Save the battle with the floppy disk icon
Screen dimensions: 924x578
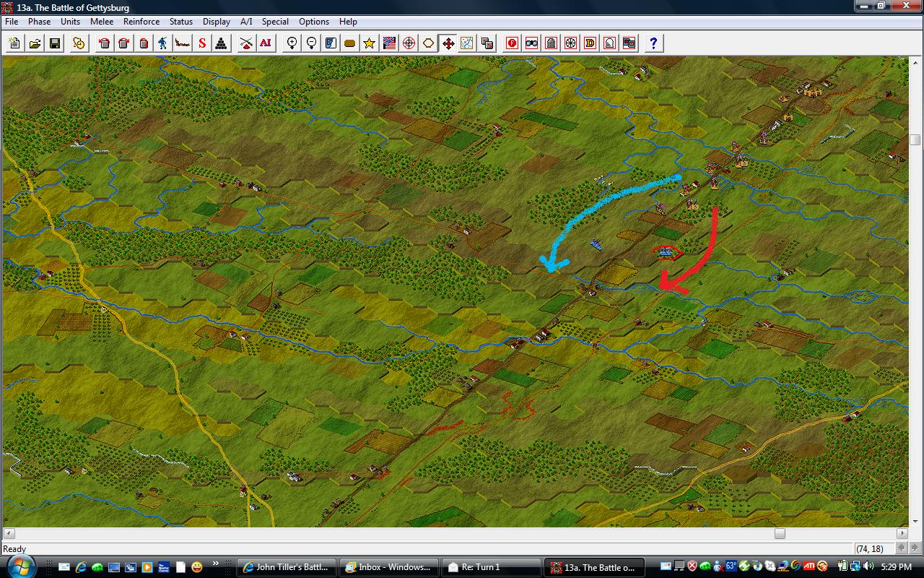pos(55,43)
